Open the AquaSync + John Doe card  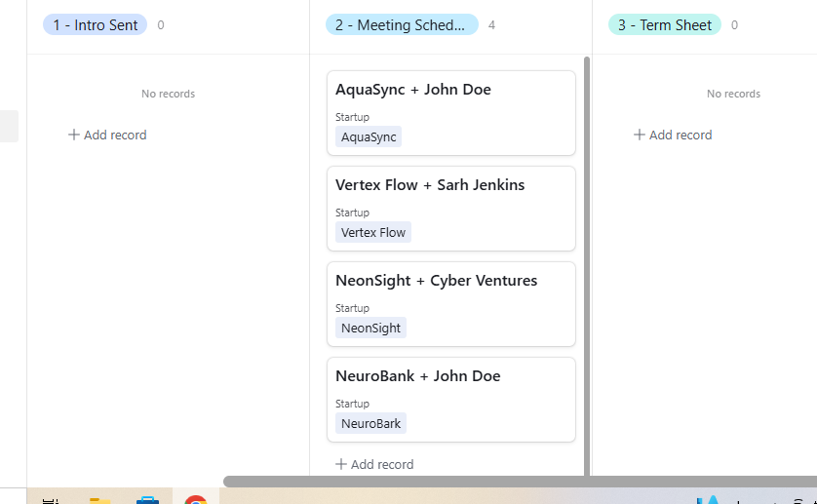click(451, 113)
